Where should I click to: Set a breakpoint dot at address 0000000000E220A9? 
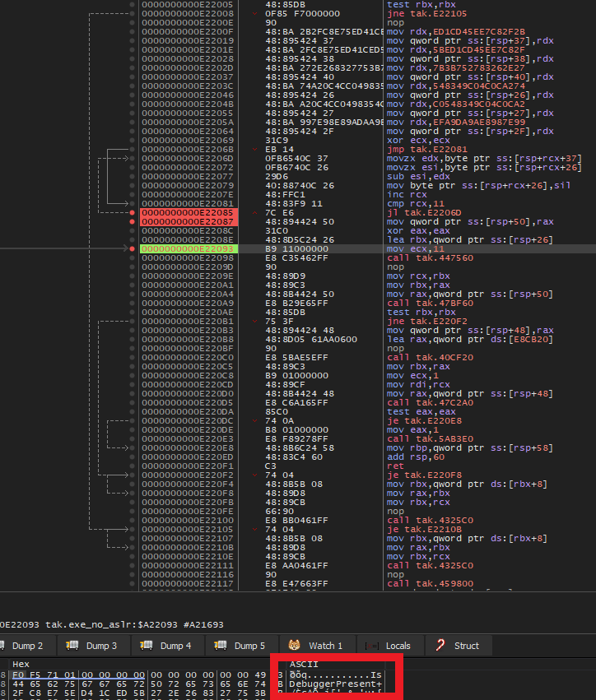pos(132,304)
